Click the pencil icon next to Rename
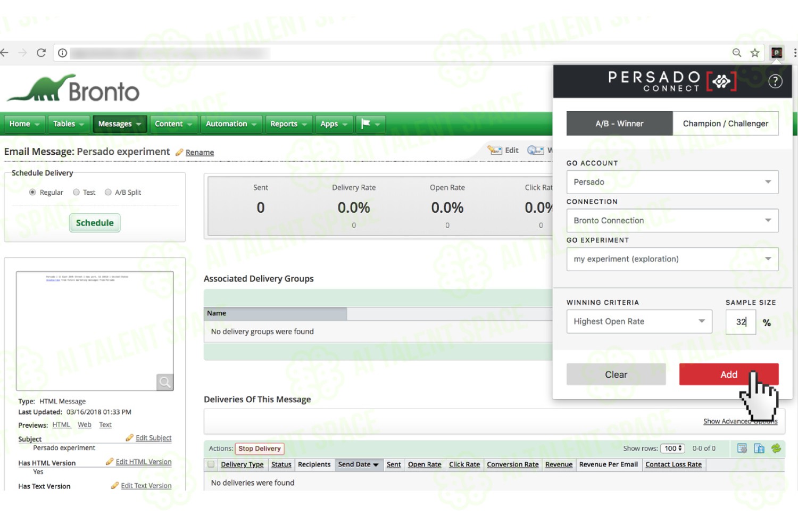798x532 pixels. point(179,152)
